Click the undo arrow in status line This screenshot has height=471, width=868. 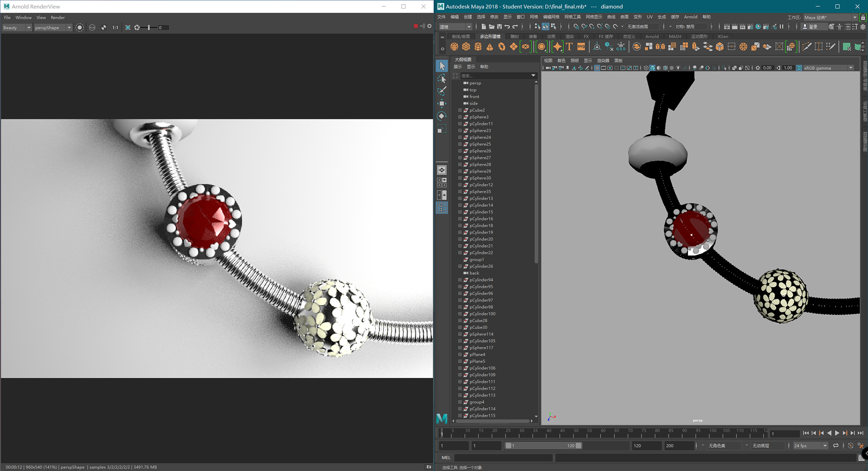[507, 27]
